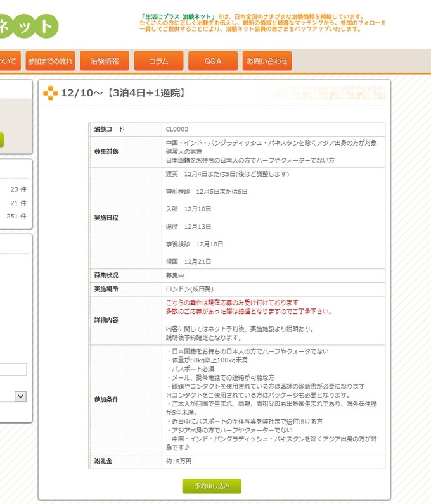This screenshot has height=504, width=431.
Task: Click the 募集状況 row label
Action: coord(106,275)
